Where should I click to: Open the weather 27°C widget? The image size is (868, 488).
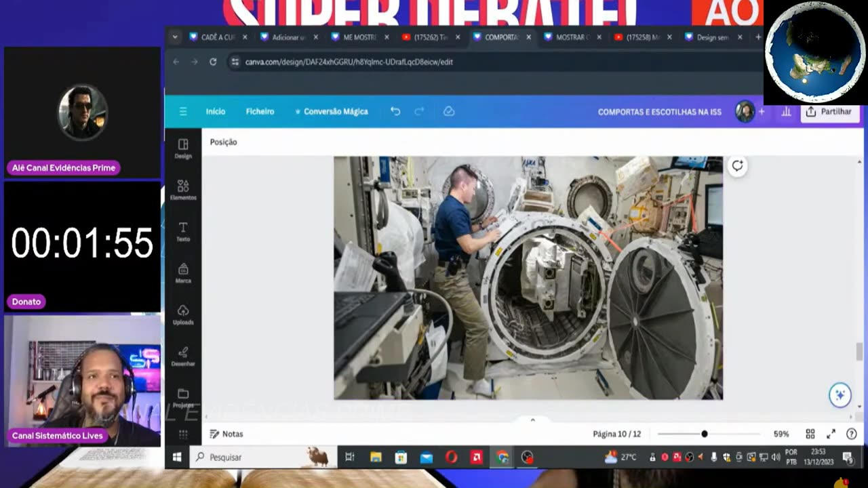pos(620,457)
